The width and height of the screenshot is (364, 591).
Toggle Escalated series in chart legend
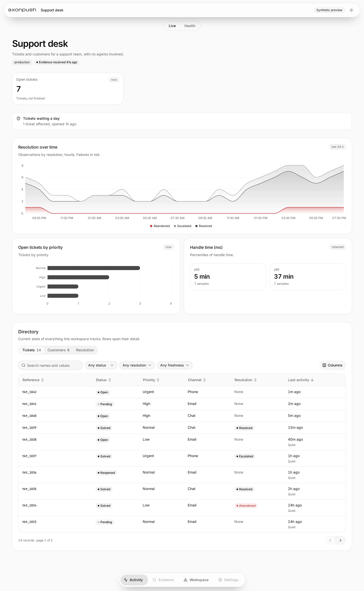pyautogui.click(x=183, y=226)
